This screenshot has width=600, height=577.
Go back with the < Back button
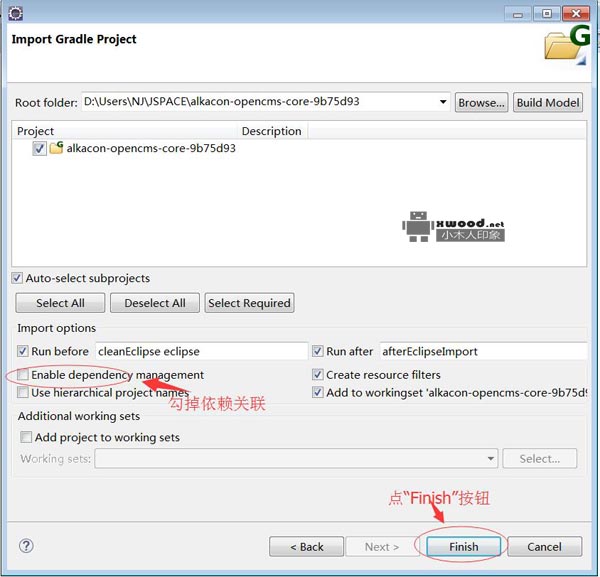pos(307,546)
